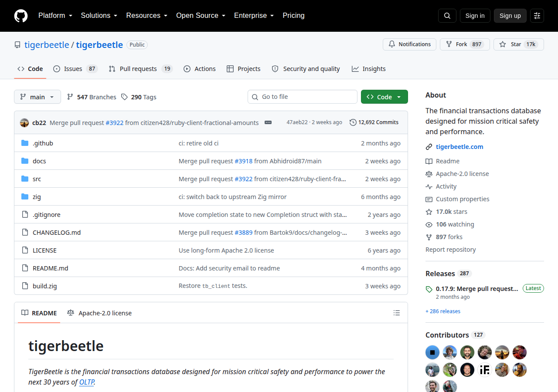Click the .github folder icon
The height and width of the screenshot is (392, 558).
[x=25, y=143]
